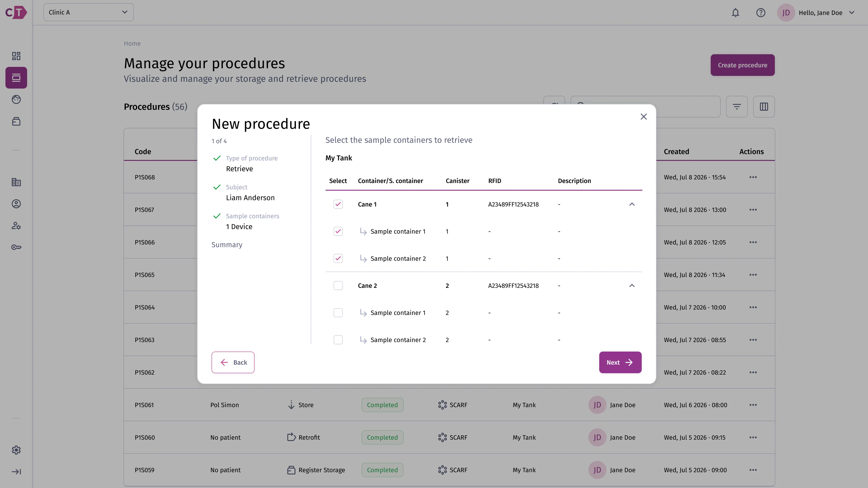Collapse the Cane 1 row
This screenshot has width=868, height=488.
pyautogui.click(x=632, y=204)
